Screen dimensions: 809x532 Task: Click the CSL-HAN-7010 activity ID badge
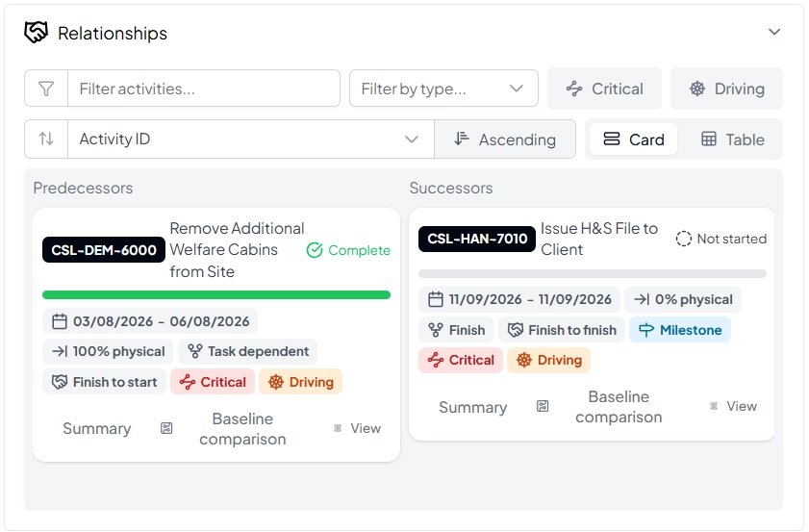(477, 239)
